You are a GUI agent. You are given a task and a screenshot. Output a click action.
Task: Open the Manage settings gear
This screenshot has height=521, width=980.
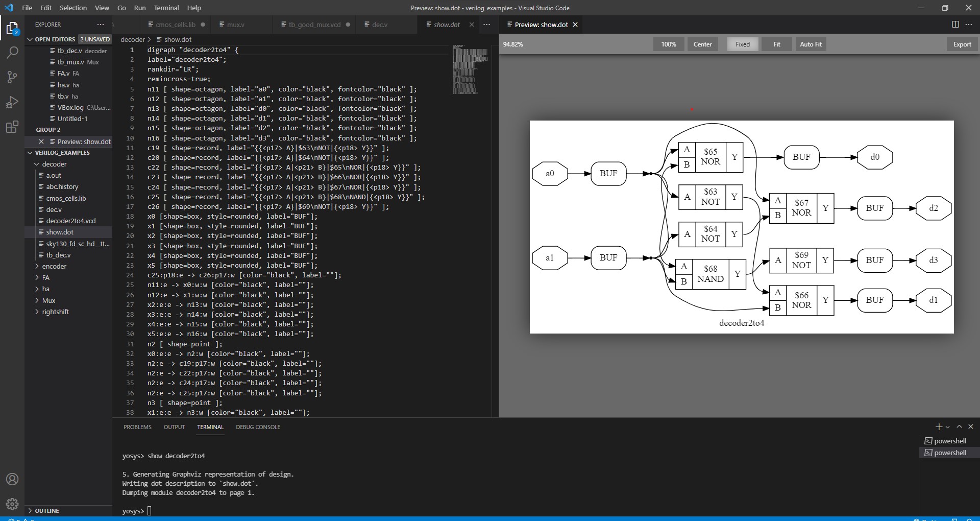pos(12,504)
